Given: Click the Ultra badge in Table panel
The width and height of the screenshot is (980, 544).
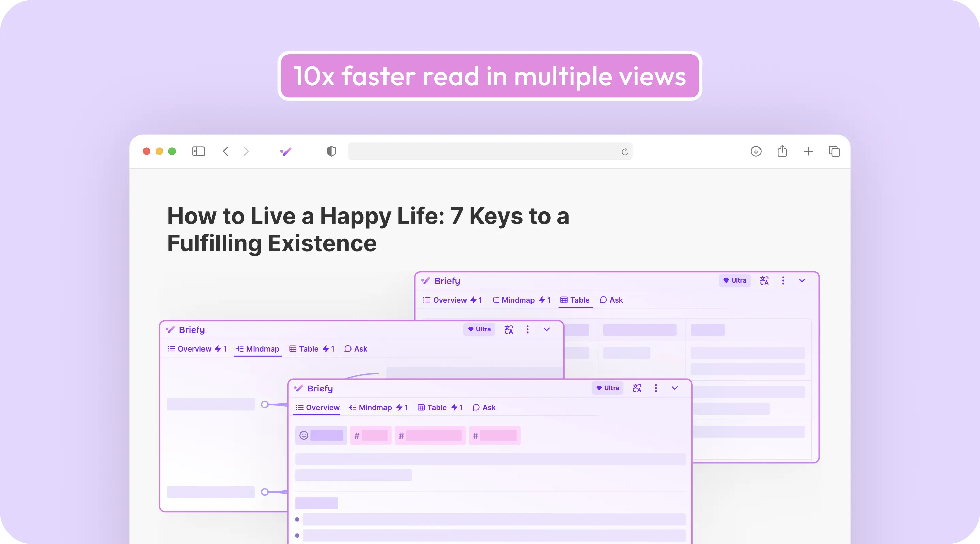Looking at the screenshot, I should 735,280.
